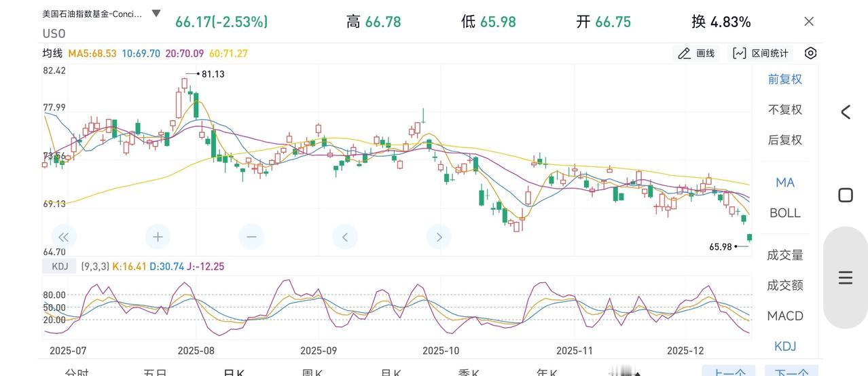Select 不复权 price adjustment
The image size is (868, 376).
pyautogui.click(x=785, y=109)
